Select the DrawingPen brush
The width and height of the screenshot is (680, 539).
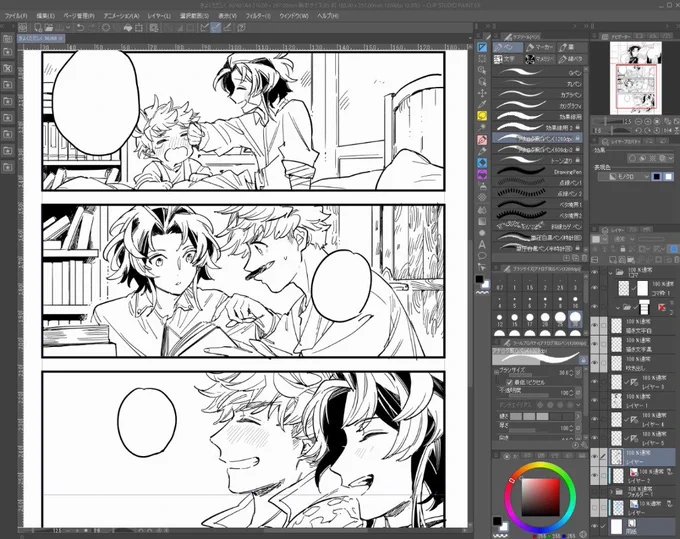pos(539,172)
